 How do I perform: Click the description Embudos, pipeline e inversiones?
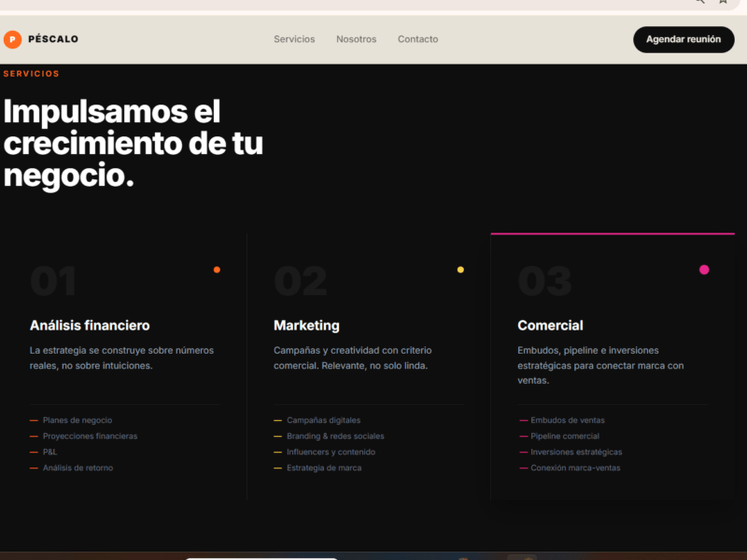[600, 365]
